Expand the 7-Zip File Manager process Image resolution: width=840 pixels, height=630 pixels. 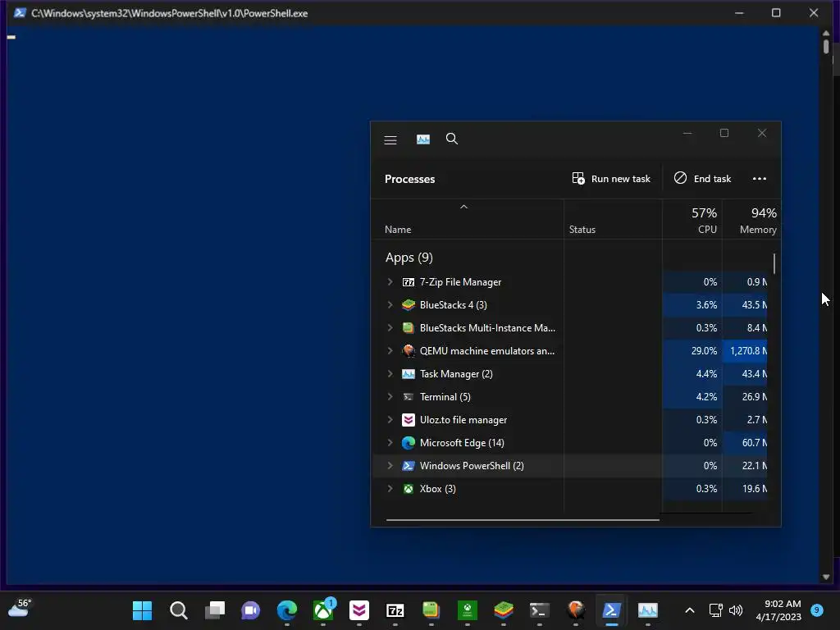point(390,282)
